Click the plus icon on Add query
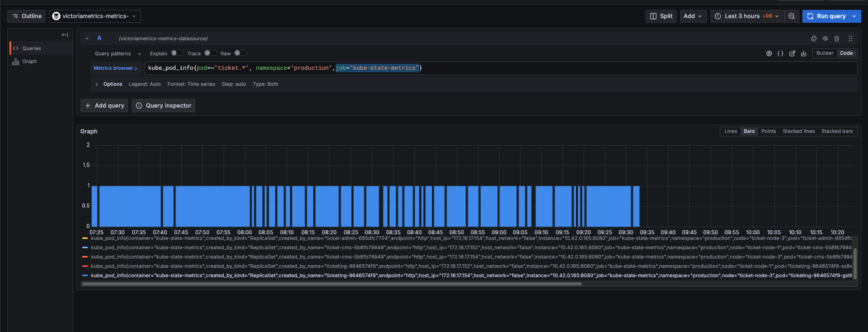 tap(88, 105)
